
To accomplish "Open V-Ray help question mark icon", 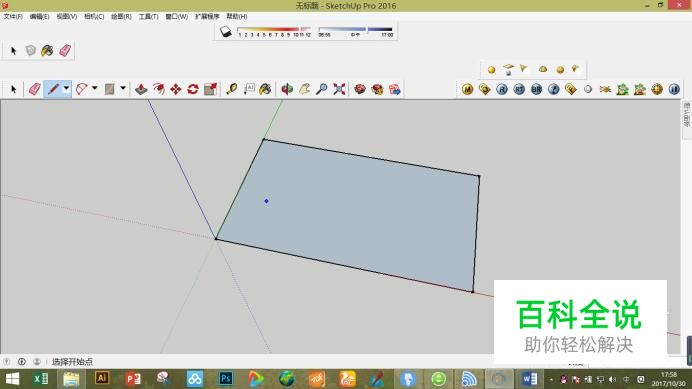I will pos(553,90).
